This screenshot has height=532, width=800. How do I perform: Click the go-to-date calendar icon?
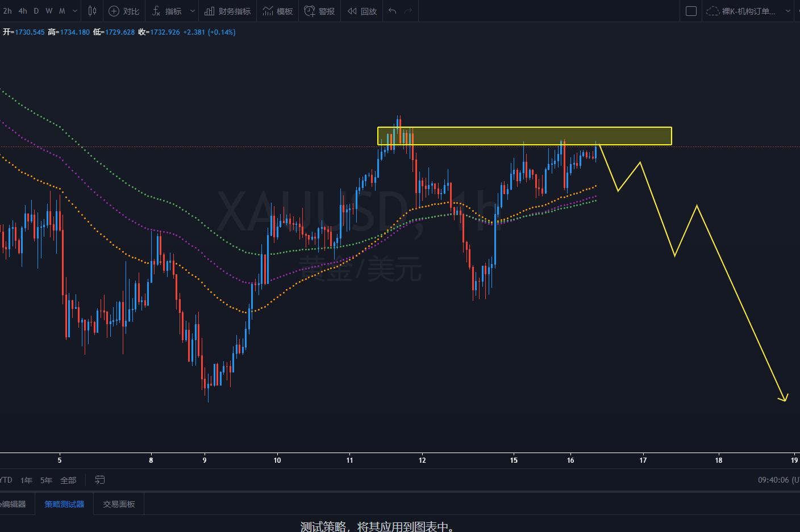[x=99, y=480]
